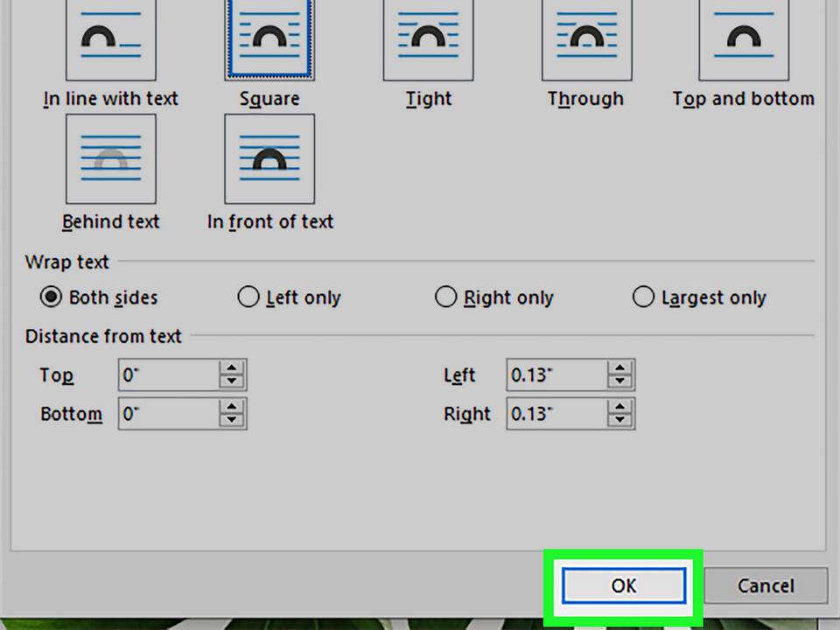Click the Through label text
This screenshot has height=630, width=840.
585,99
